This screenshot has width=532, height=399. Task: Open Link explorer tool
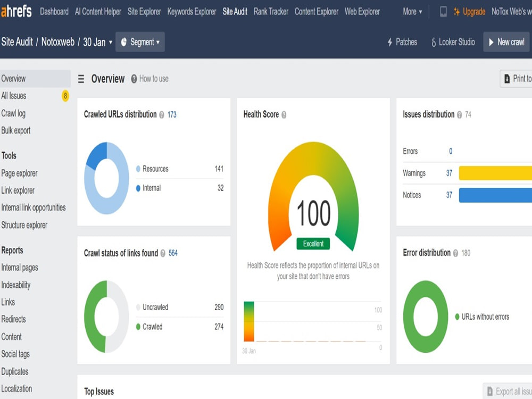18,190
